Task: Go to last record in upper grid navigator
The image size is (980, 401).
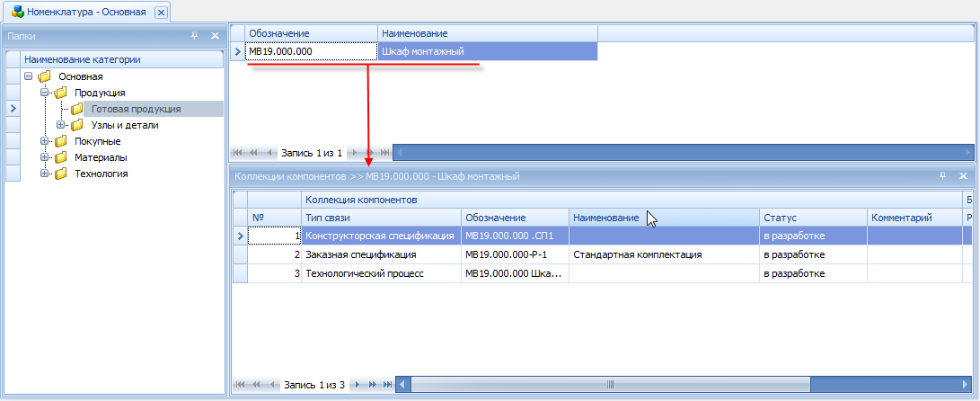Action: (385, 153)
